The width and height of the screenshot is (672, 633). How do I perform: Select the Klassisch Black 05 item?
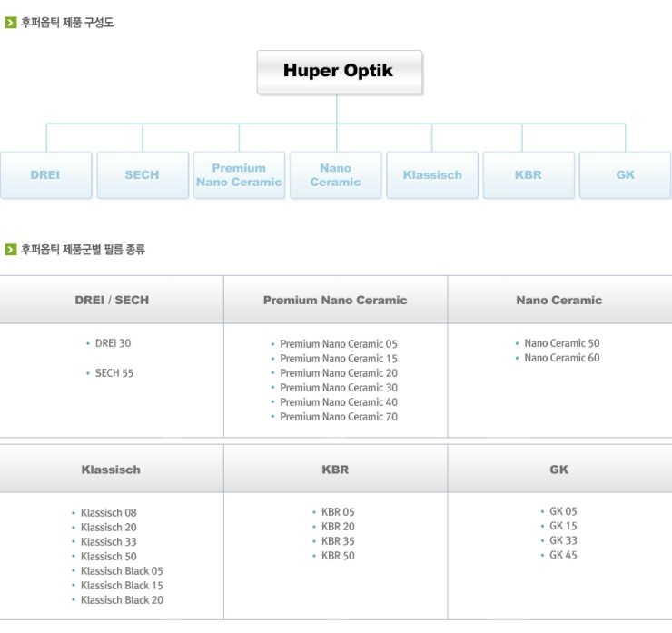coord(122,571)
